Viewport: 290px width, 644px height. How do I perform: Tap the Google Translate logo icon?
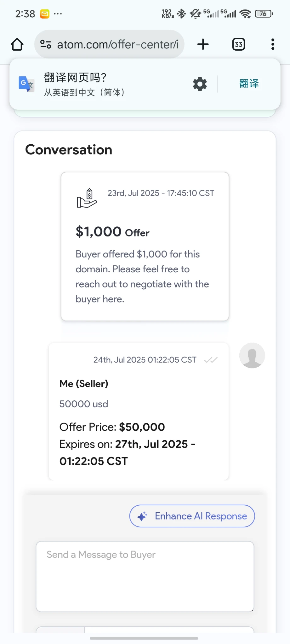click(x=26, y=84)
